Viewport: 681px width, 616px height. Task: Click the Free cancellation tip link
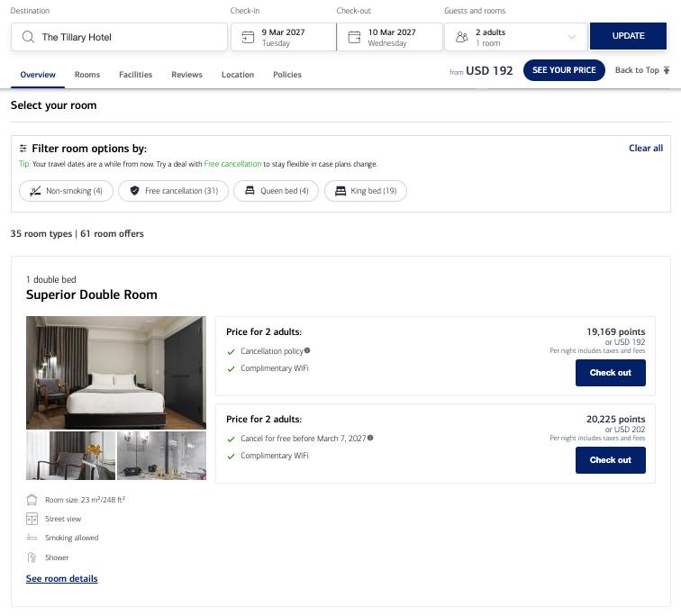pos(232,164)
